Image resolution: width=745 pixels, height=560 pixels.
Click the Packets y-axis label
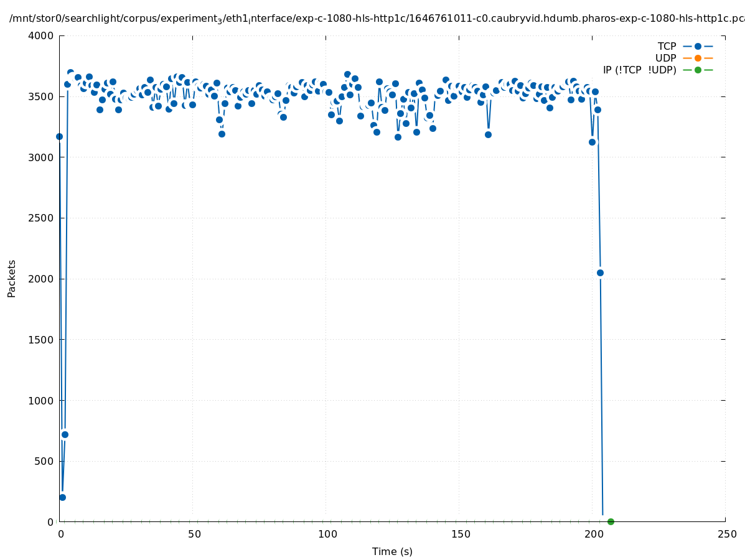pyautogui.click(x=12, y=278)
